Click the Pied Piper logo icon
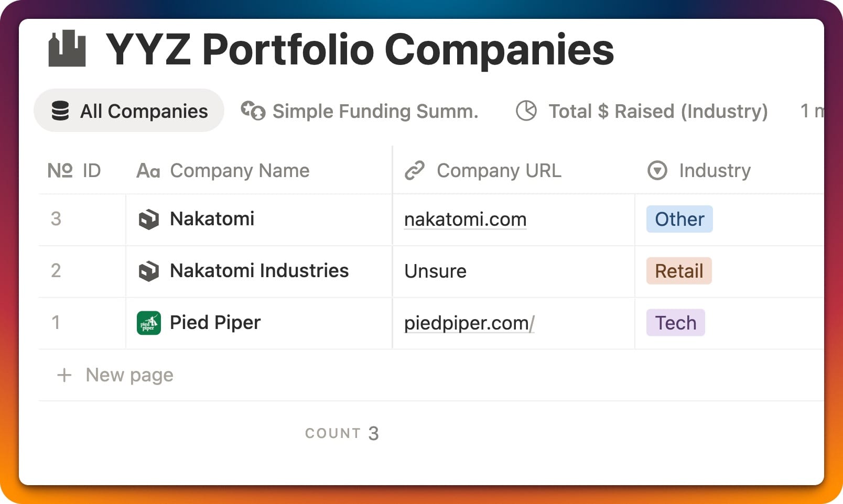This screenshot has height=504, width=843. (148, 323)
